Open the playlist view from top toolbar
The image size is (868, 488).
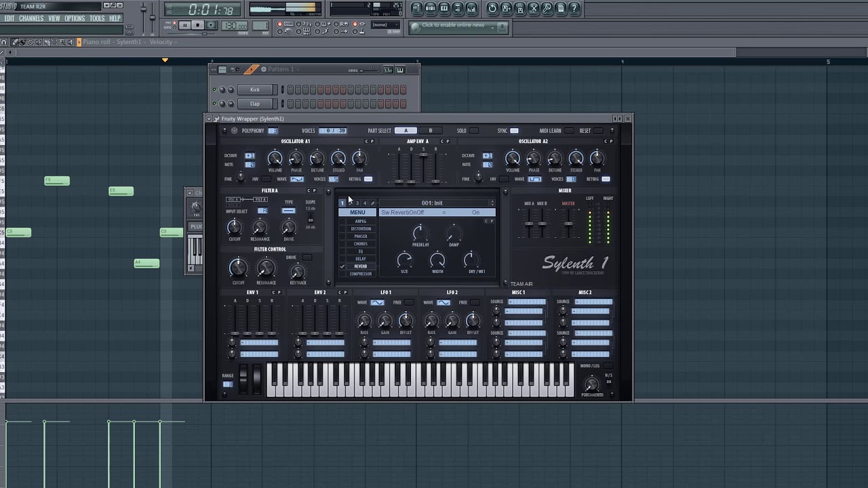tap(416, 9)
